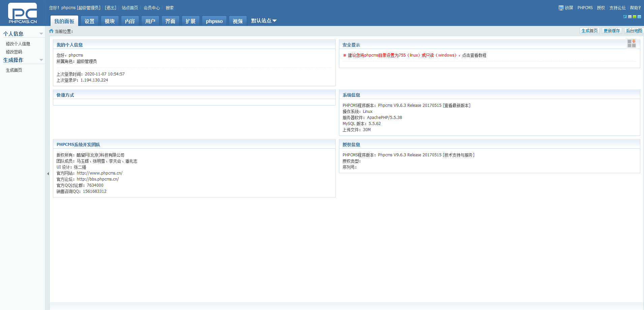The image size is (644, 310).
Task: Click the 退出 logout link
Action: pyautogui.click(x=111, y=8)
